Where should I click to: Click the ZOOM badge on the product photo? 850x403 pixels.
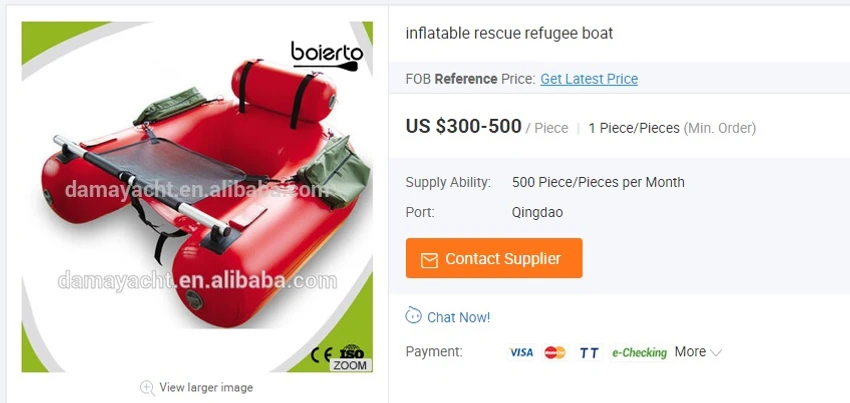(350, 365)
